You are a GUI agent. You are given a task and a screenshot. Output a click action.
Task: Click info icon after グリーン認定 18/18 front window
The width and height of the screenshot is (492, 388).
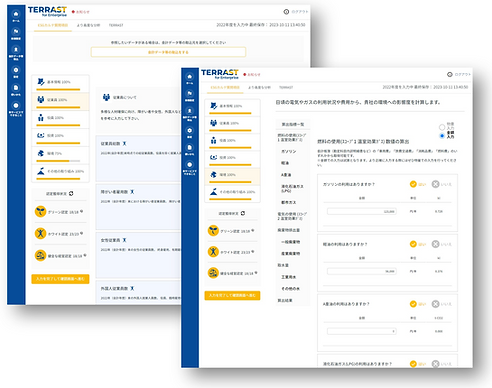[x=253, y=230]
